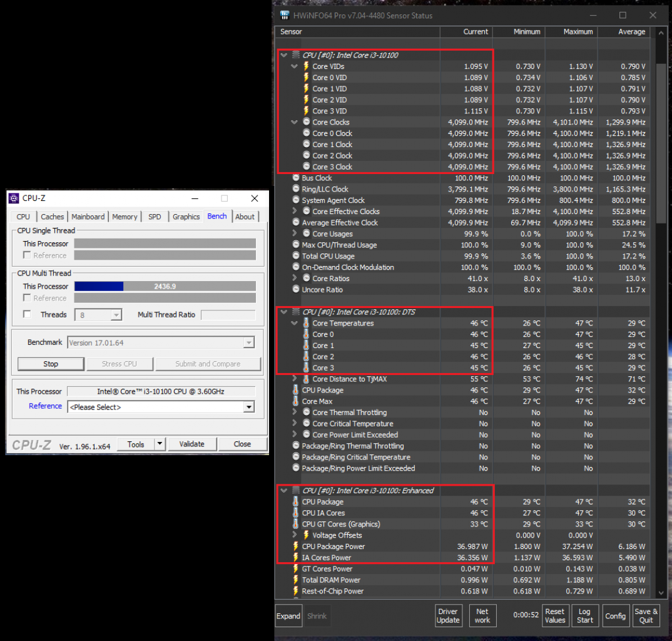Open the About tab in CPU-Z
Image resolution: width=672 pixels, height=641 pixels.
(245, 217)
